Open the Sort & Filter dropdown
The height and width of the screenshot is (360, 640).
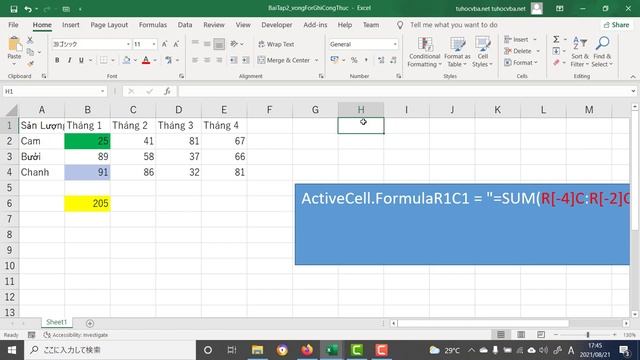coord(580,52)
